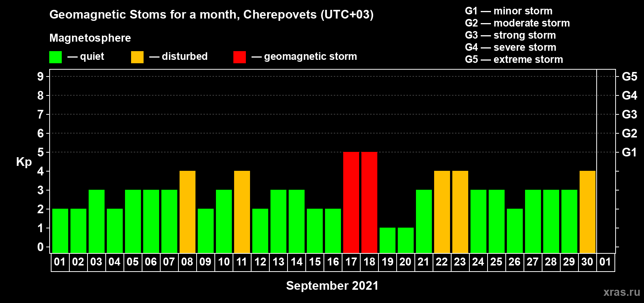Click the short green bar for day 19

click(388, 240)
